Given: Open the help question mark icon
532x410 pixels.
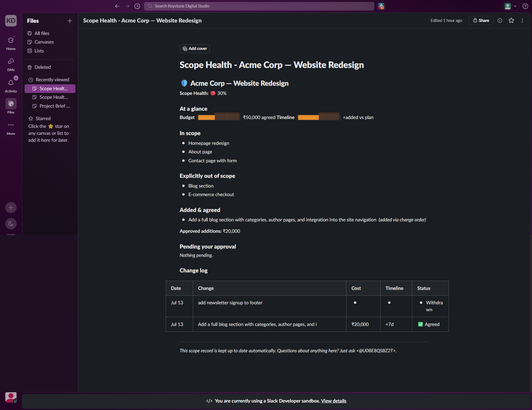Looking at the screenshot, I should pos(525,6).
